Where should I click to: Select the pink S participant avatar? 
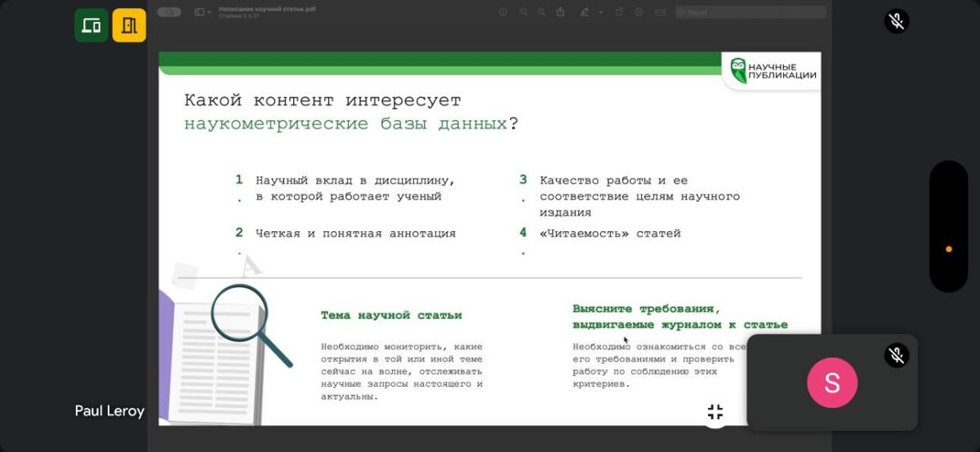[832, 383]
